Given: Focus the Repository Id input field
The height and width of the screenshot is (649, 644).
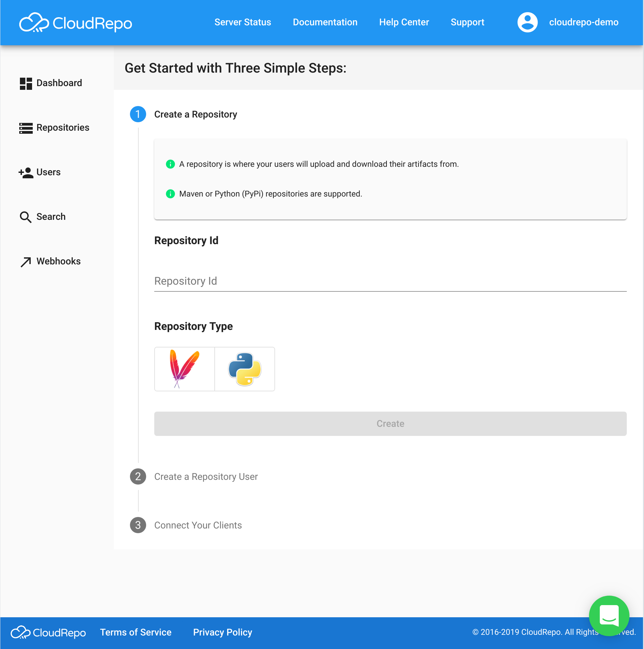Looking at the screenshot, I should click(x=390, y=281).
